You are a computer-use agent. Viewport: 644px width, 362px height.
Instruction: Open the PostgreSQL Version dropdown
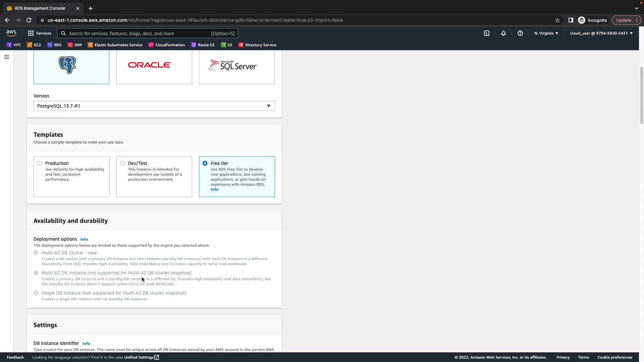coord(154,106)
